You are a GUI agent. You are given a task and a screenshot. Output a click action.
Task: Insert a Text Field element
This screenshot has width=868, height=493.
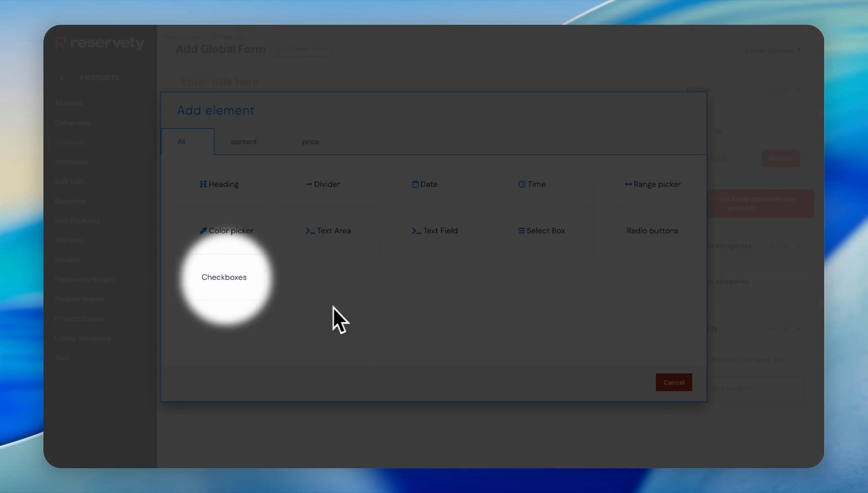[x=434, y=231]
